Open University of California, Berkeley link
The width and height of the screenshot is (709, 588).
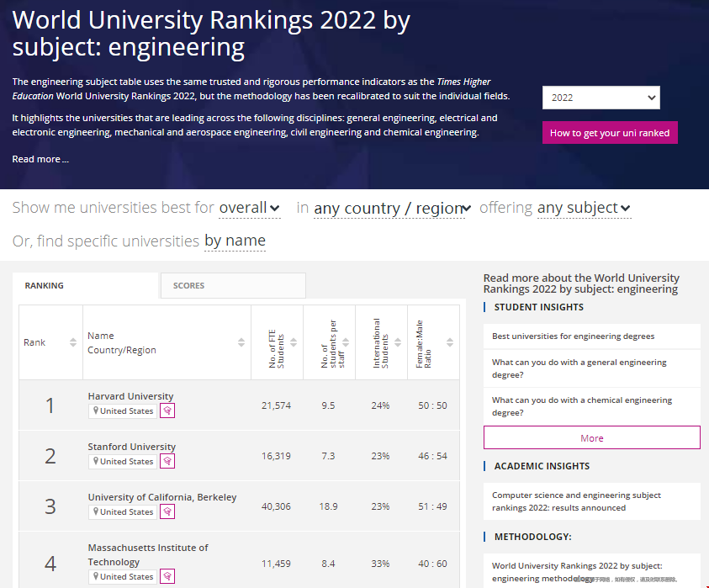pyautogui.click(x=162, y=497)
